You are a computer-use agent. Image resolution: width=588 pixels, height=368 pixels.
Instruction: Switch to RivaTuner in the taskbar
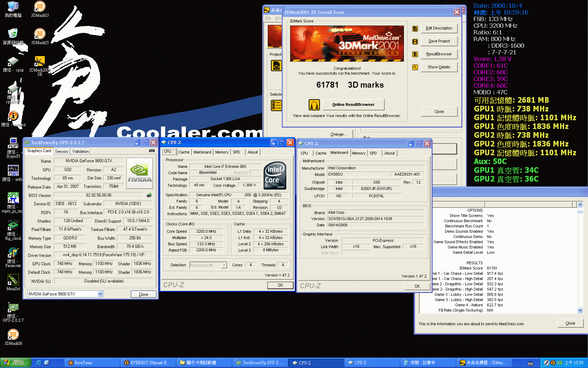point(92,363)
